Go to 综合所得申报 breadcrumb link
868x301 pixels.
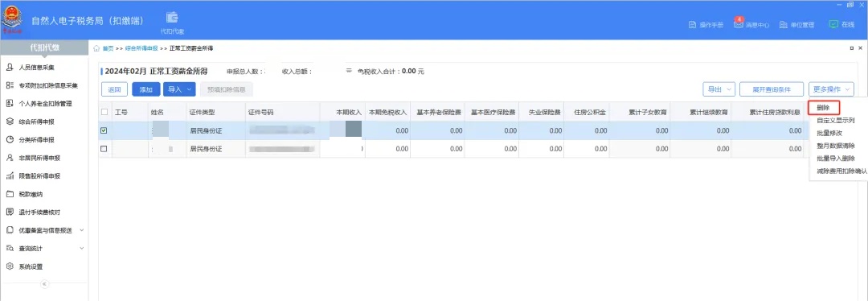point(141,48)
